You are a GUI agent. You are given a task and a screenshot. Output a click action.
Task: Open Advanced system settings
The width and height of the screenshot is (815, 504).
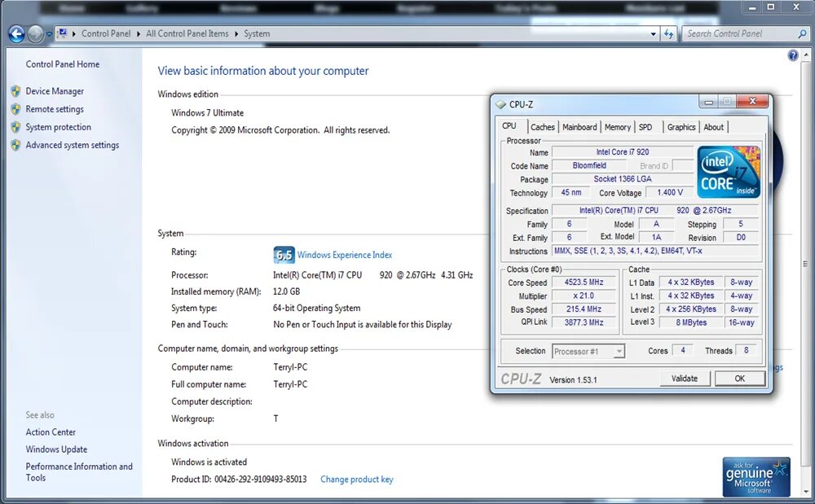pos(73,145)
